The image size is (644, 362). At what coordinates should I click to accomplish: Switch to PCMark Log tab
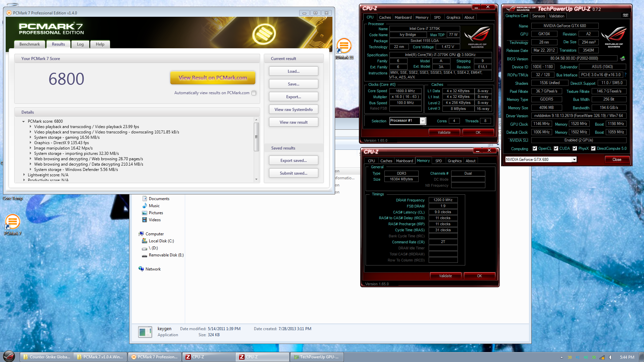[80, 44]
